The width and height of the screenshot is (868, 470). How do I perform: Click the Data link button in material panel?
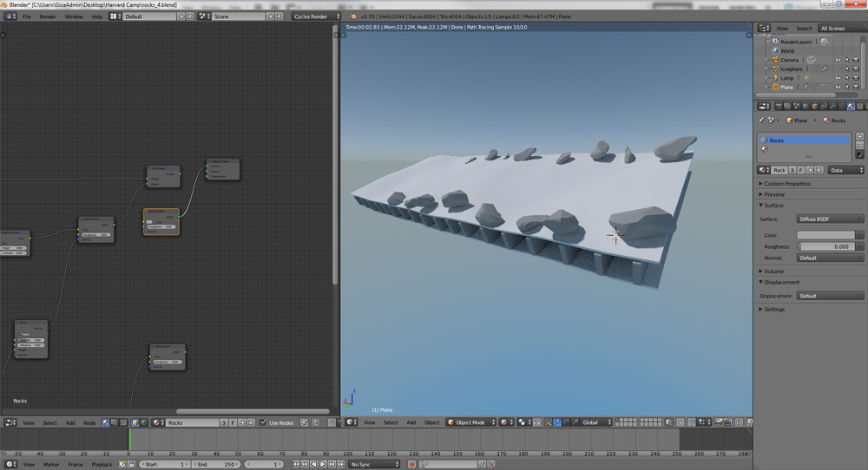(x=845, y=170)
